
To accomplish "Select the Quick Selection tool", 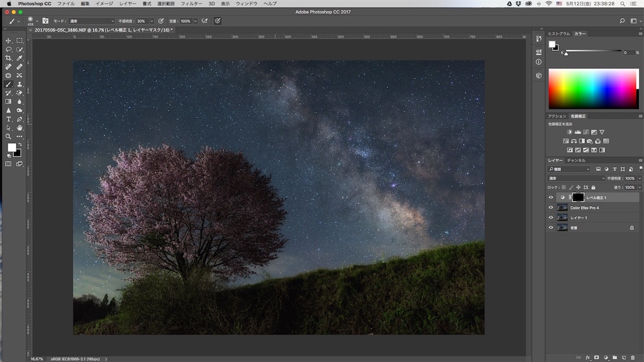I will click(x=19, y=49).
